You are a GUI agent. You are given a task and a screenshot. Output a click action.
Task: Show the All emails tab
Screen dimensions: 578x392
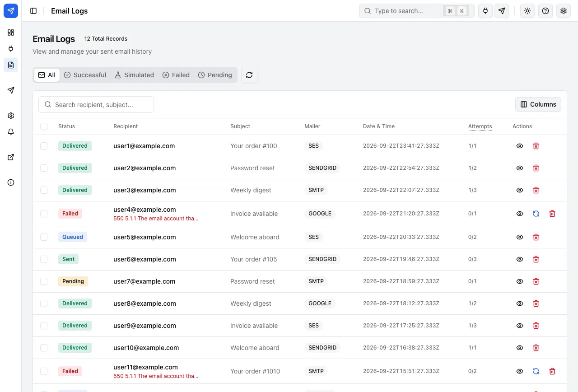click(47, 75)
